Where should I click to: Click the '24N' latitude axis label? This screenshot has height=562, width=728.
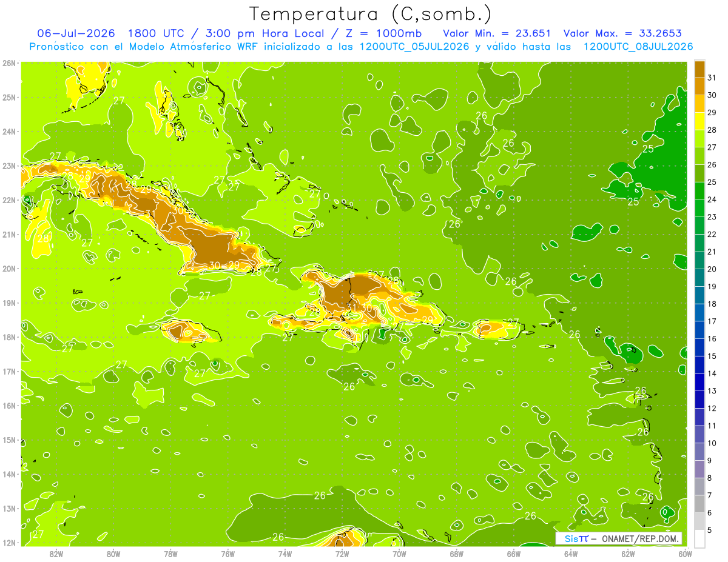(9, 132)
